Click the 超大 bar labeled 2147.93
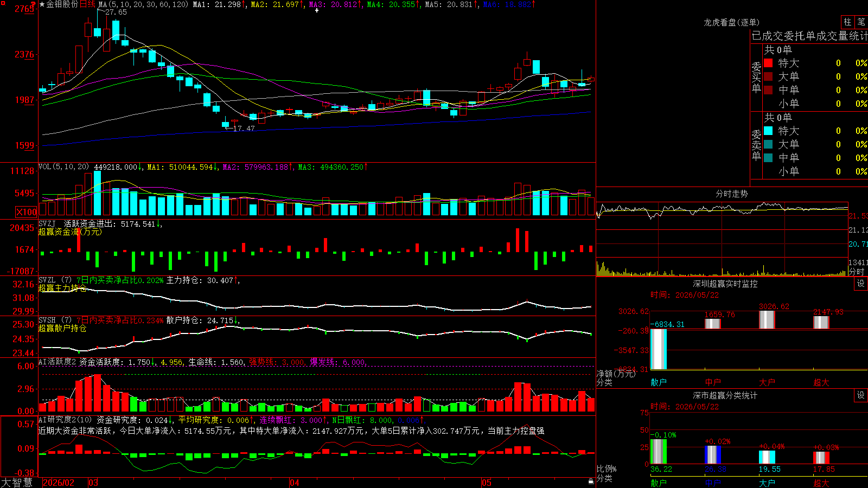 [x=821, y=323]
